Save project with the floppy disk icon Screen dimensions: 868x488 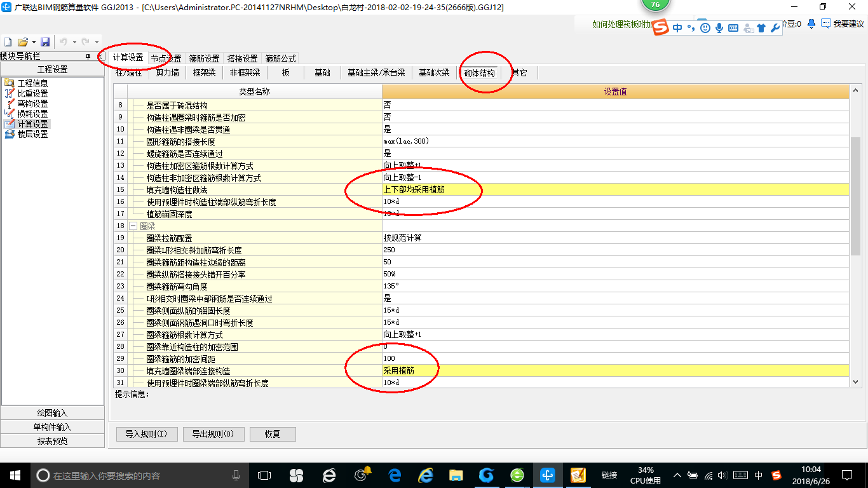(x=45, y=42)
